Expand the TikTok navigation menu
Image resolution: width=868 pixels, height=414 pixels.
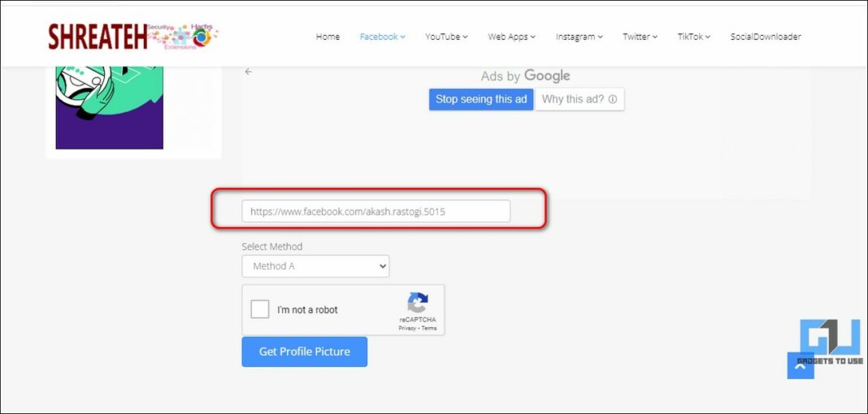693,37
